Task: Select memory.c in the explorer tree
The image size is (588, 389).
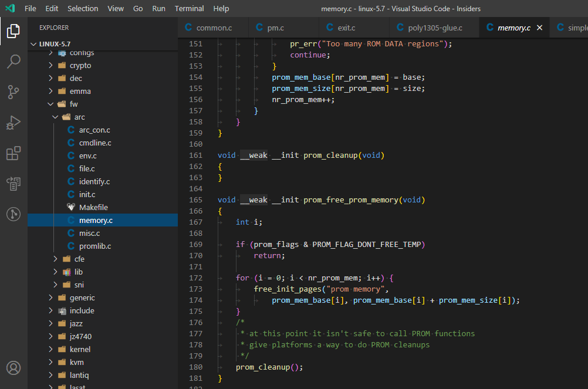Action: (x=103, y=221)
